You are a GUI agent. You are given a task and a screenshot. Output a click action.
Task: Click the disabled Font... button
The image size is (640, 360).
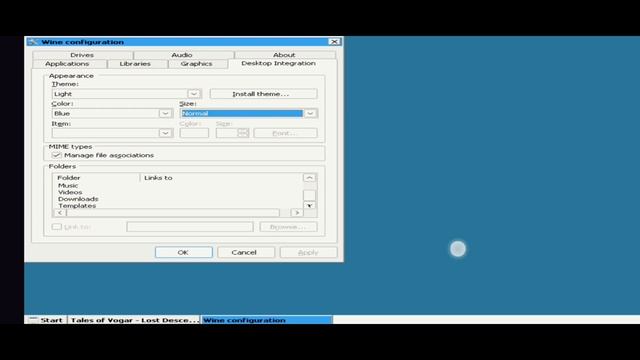click(x=285, y=133)
